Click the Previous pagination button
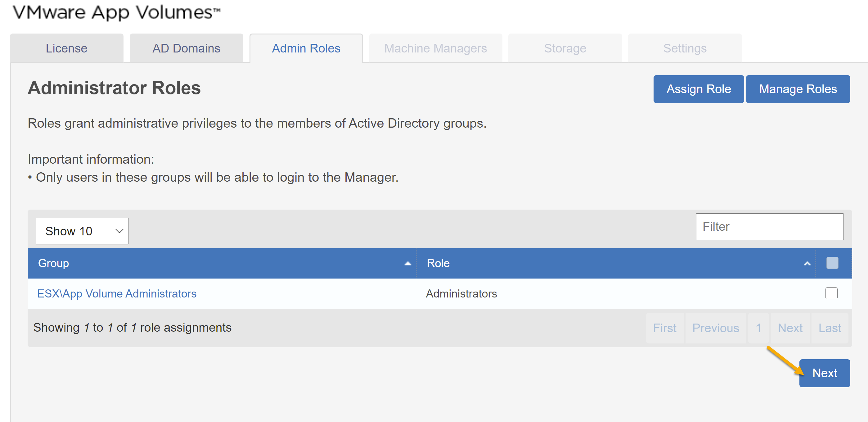 click(715, 328)
